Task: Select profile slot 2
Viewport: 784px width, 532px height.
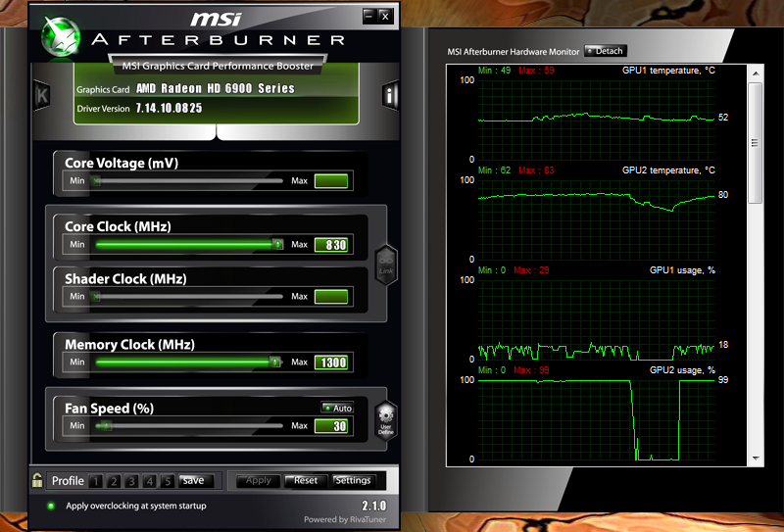Action: (114, 481)
